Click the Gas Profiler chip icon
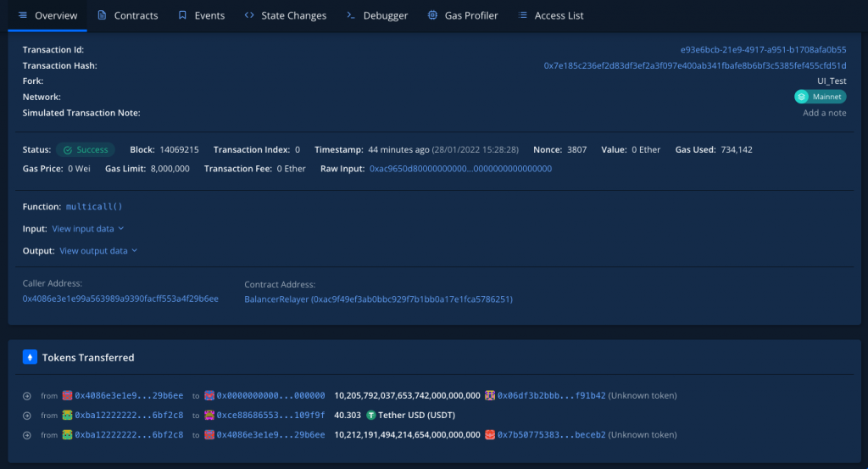 pyautogui.click(x=432, y=15)
